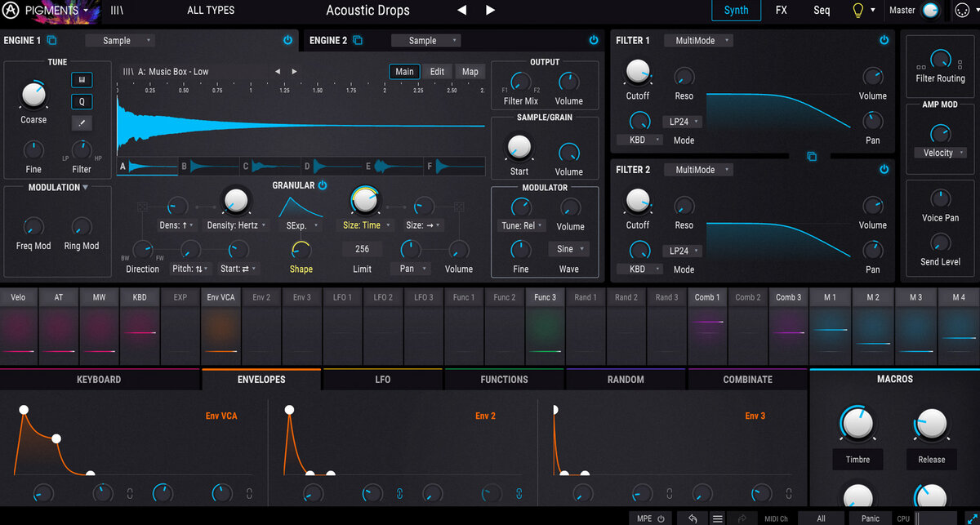Viewport: 980px width, 525px height.
Task: Click the size randomizer dice icon
Action: click(x=459, y=207)
